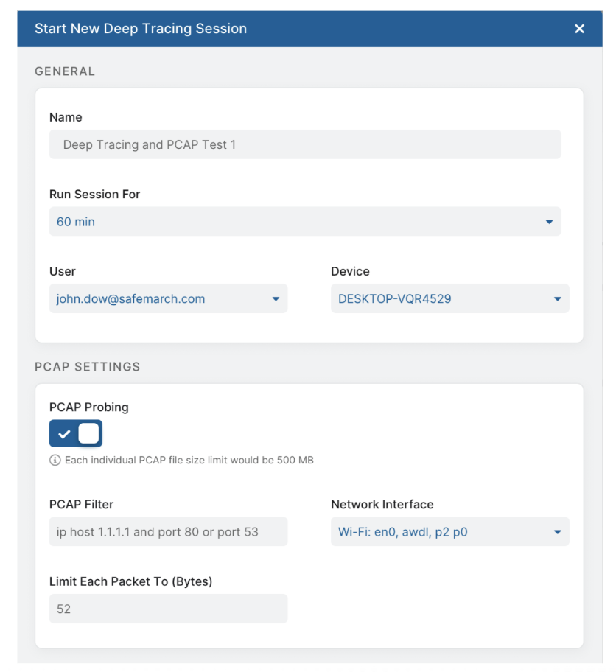Click the caret arrow in Network Interface field
This screenshot has height=672, width=616.
[x=557, y=532]
